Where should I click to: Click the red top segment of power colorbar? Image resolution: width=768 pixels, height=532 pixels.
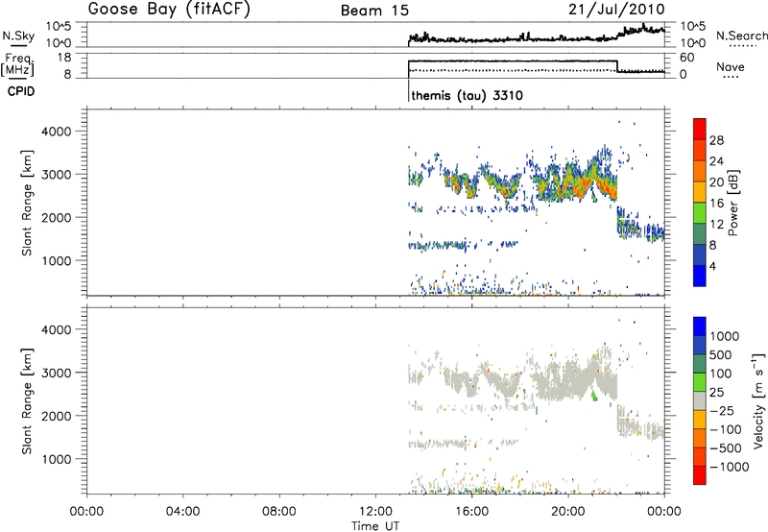(700, 129)
